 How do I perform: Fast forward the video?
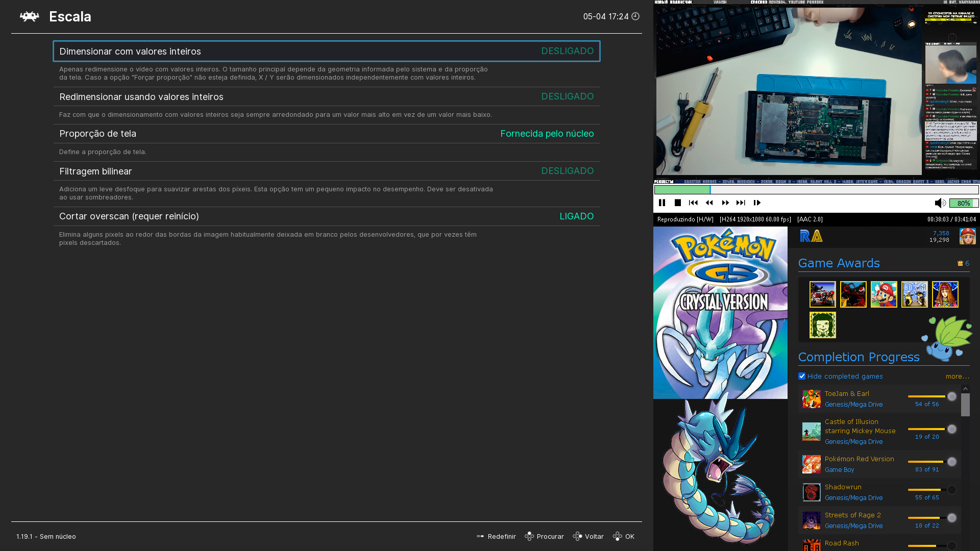725,203
